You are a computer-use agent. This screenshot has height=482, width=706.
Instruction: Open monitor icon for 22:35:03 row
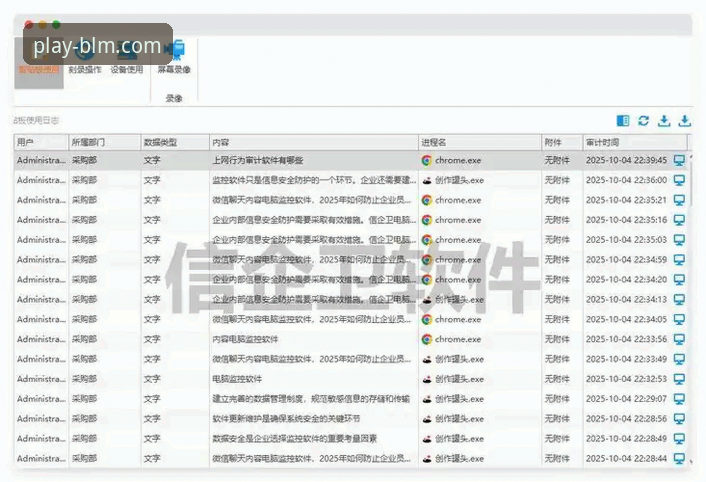click(x=679, y=240)
